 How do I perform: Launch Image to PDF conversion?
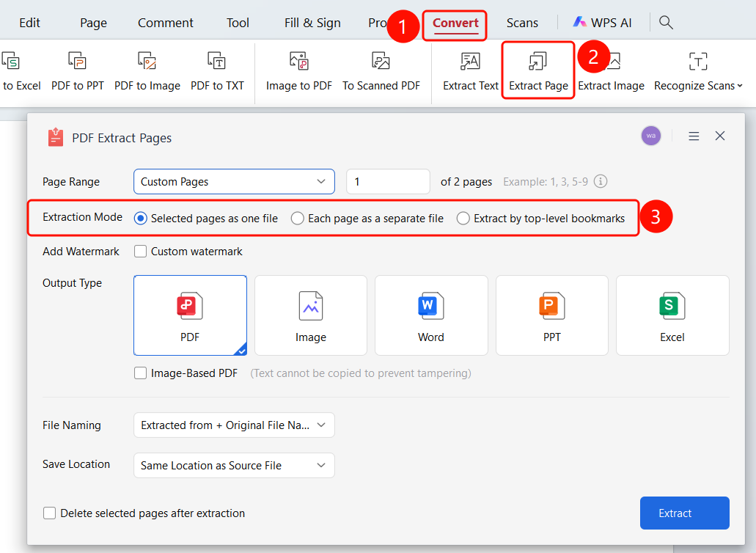pos(299,71)
